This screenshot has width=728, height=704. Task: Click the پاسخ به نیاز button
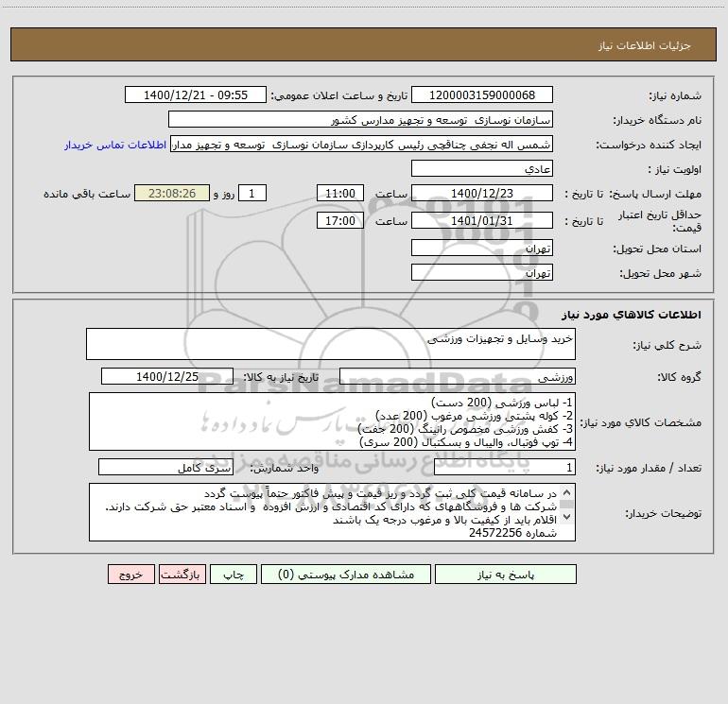coord(505,575)
